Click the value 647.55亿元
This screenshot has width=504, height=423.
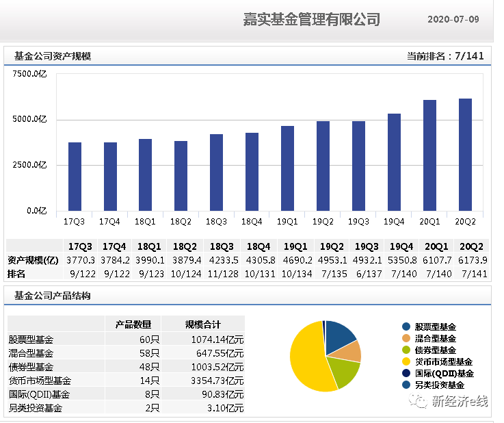pos(220,353)
